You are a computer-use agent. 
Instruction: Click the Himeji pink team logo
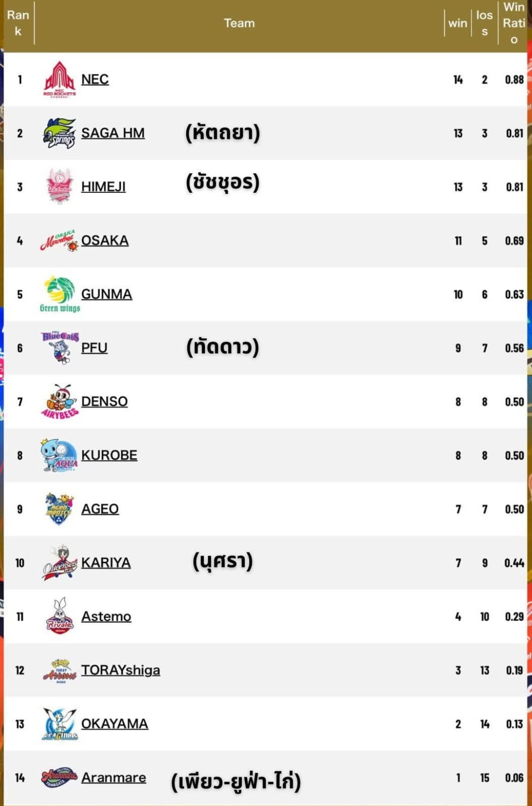pos(59,186)
